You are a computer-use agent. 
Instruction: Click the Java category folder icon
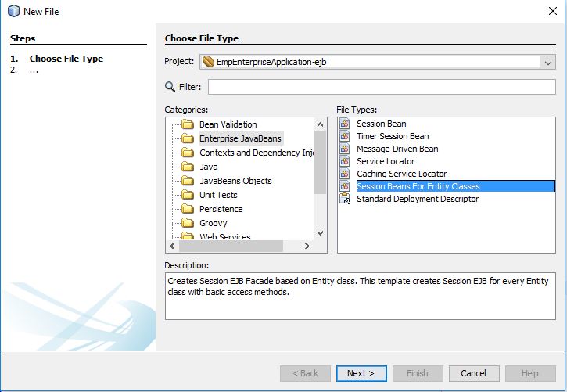pos(188,167)
